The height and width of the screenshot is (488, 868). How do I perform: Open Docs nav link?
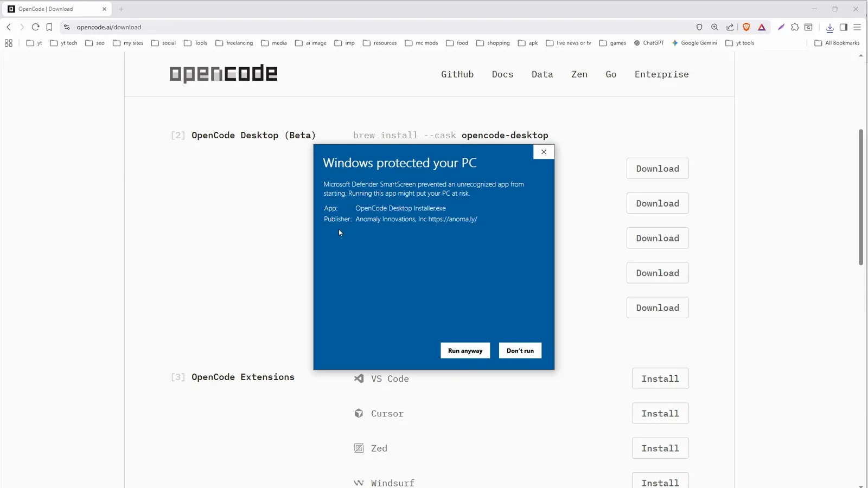pos(502,74)
